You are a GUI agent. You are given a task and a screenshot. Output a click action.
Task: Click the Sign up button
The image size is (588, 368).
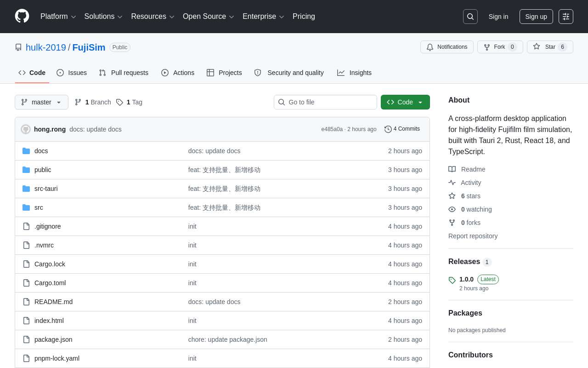[536, 17]
